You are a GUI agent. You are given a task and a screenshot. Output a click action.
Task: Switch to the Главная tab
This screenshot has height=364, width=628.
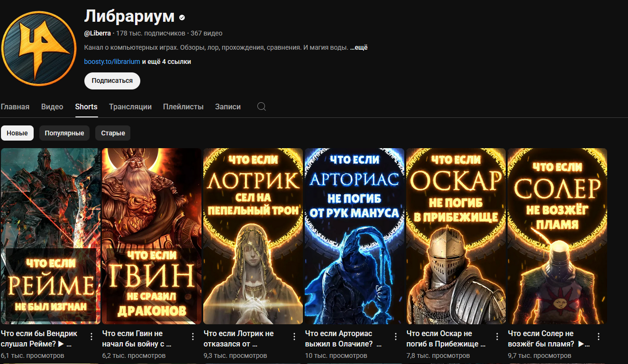[x=15, y=107]
